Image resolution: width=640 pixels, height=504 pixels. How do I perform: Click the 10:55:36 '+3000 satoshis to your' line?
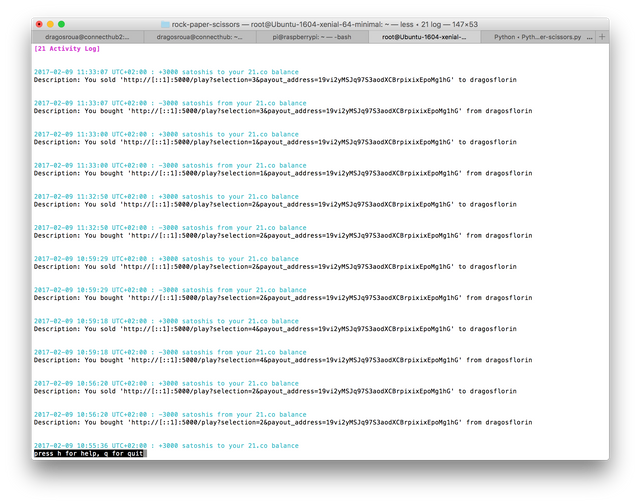coord(166,446)
